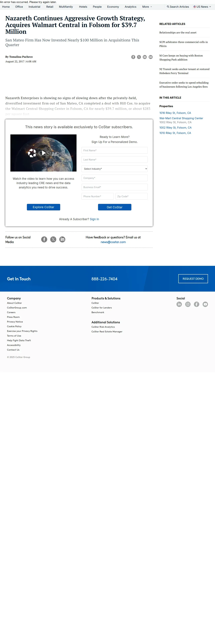215x644 pixels.
Task: Open YouTube icon in footer Social section
Action: point(205,304)
